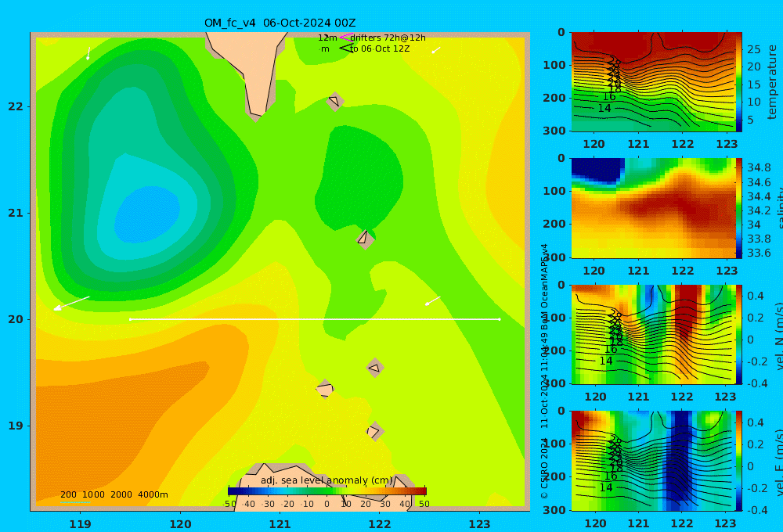Click the 100 depth label on salinity panel
783x532 pixels.
[x=554, y=191]
